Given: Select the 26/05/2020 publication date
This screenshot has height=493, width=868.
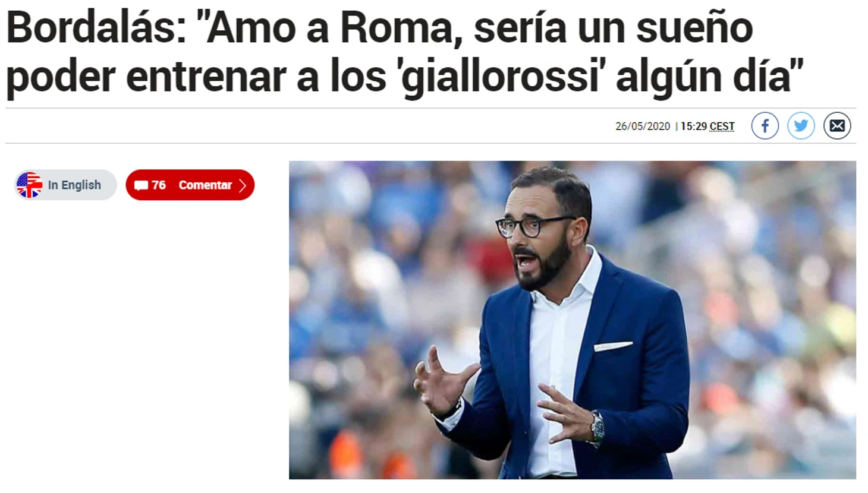Looking at the screenshot, I should [643, 127].
